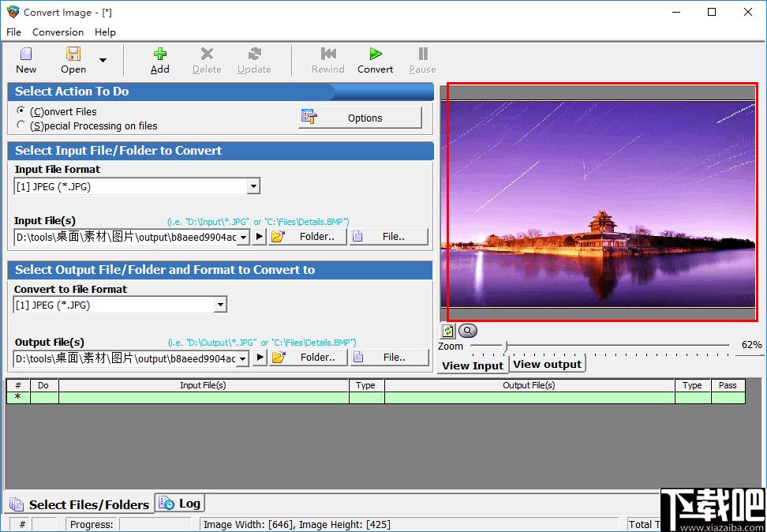The height and width of the screenshot is (532, 767).
Task: Click the Input File(s) column header
Action: [x=204, y=385]
